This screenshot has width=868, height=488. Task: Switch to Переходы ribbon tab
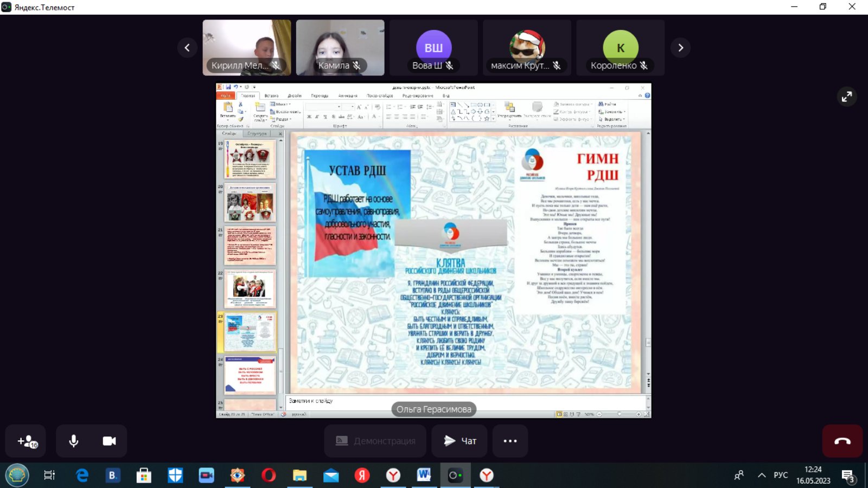coord(320,95)
